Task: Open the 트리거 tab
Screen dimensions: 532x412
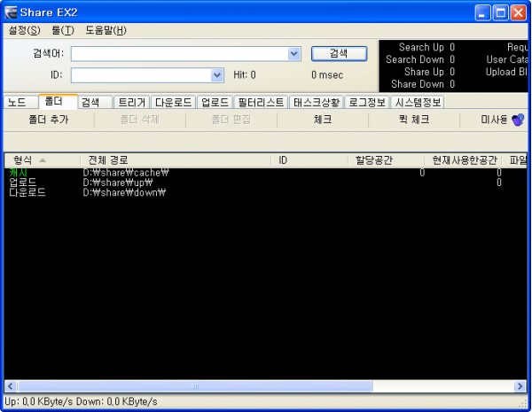Action: pyautogui.click(x=132, y=103)
